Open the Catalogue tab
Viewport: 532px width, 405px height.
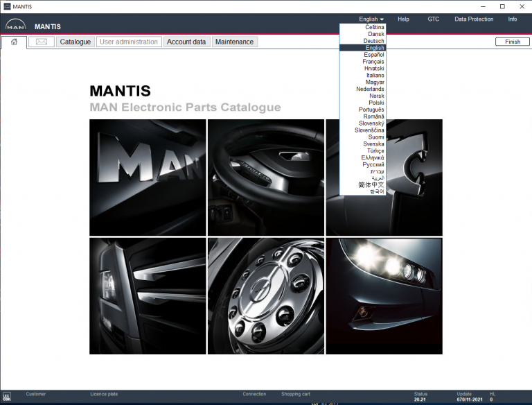[76, 42]
